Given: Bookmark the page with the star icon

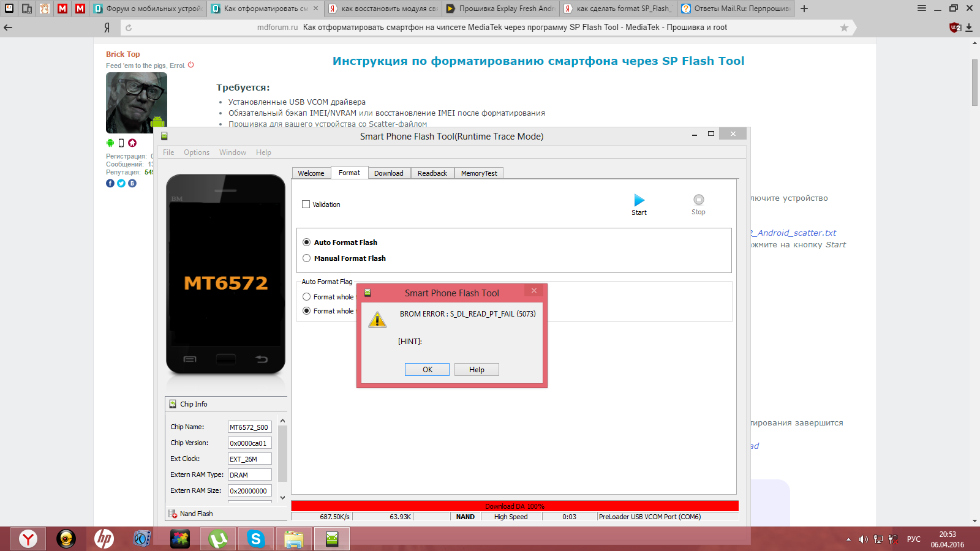Looking at the screenshot, I should click(844, 28).
